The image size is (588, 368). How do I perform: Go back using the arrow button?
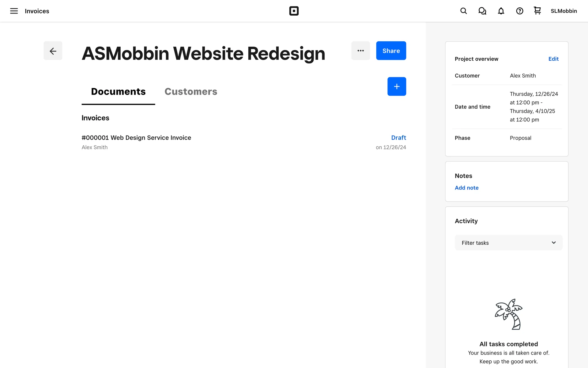click(53, 51)
